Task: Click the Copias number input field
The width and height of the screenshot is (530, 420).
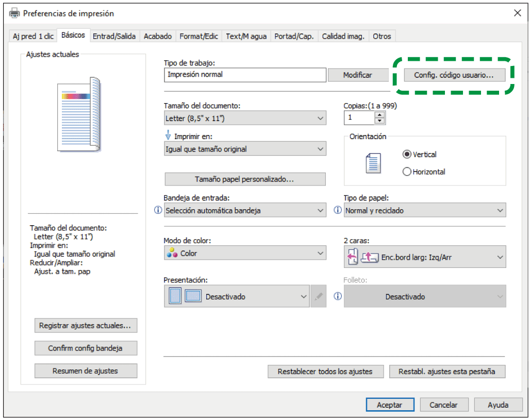Action: [x=359, y=118]
